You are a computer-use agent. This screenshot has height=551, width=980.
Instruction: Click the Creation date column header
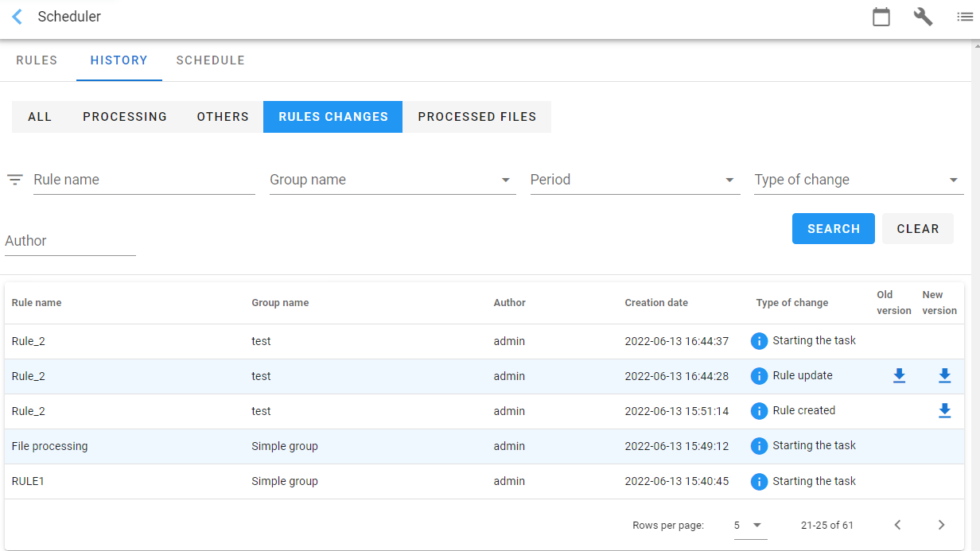[x=656, y=303]
